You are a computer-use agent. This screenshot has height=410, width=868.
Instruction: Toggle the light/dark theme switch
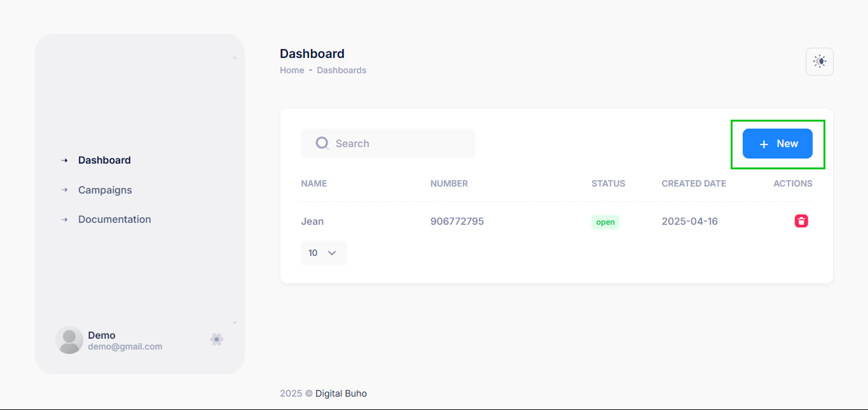pyautogui.click(x=819, y=62)
